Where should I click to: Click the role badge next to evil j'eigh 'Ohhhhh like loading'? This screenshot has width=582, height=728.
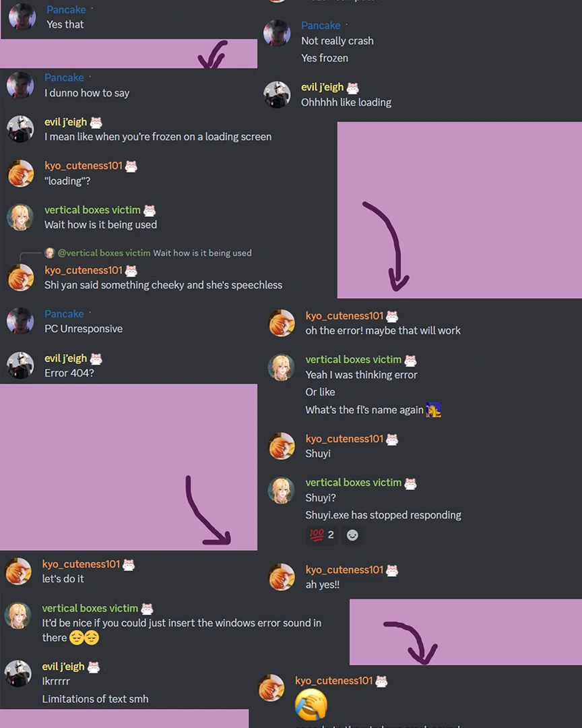coord(353,87)
